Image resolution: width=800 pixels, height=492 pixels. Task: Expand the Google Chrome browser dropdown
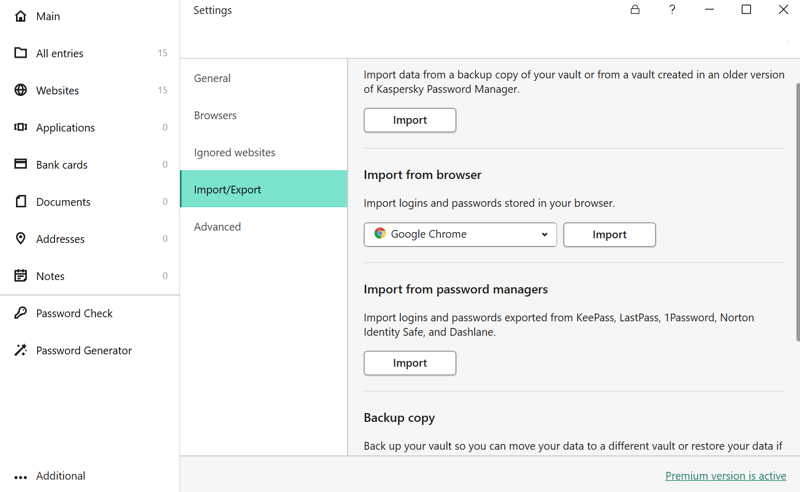click(460, 235)
